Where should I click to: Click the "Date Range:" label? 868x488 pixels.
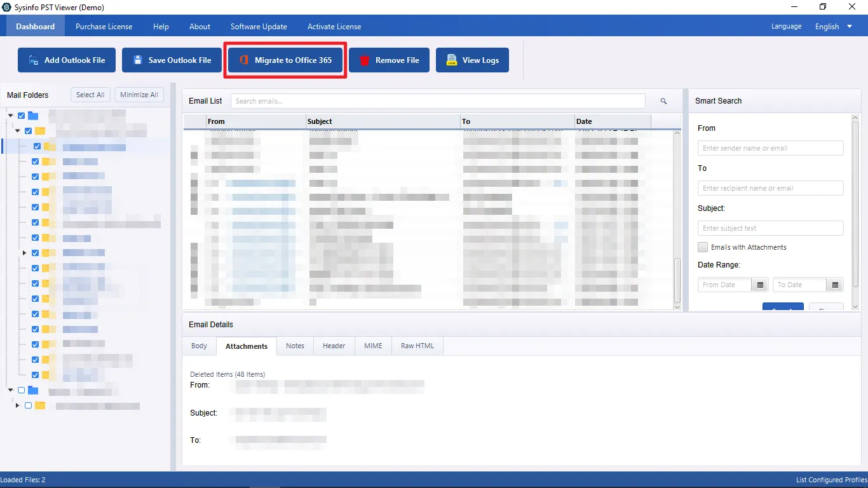click(x=719, y=265)
